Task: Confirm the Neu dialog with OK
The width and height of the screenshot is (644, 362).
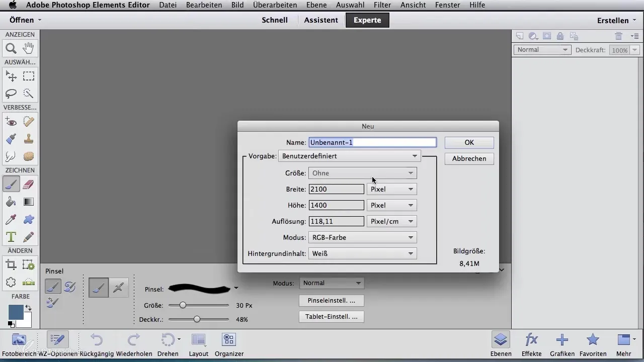Action: (x=469, y=142)
